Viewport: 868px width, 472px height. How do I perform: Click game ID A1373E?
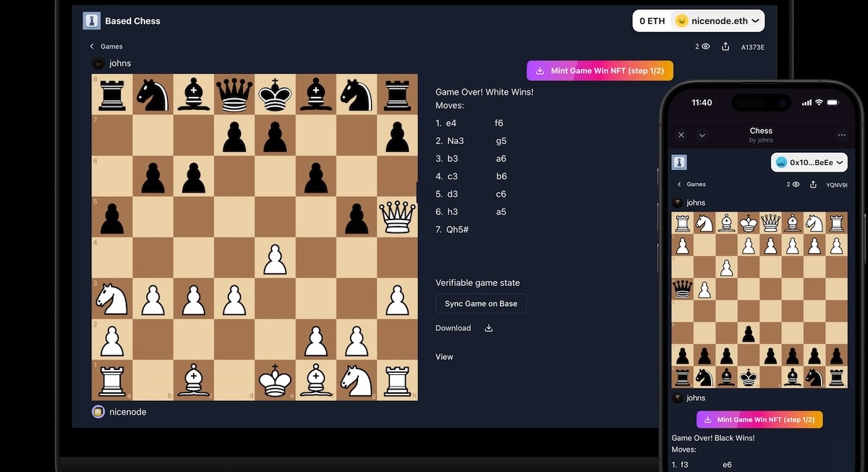(x=752, y=47)
